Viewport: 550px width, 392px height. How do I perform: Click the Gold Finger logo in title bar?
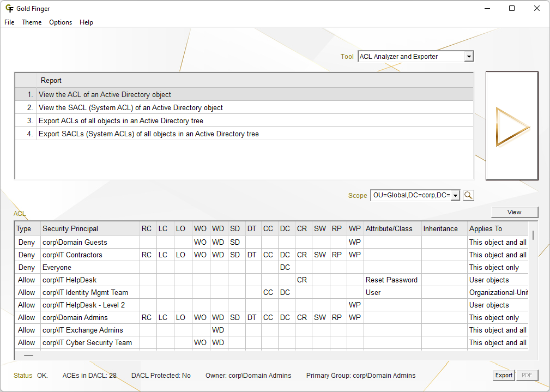pyautogui.click(x=9, y=9)
